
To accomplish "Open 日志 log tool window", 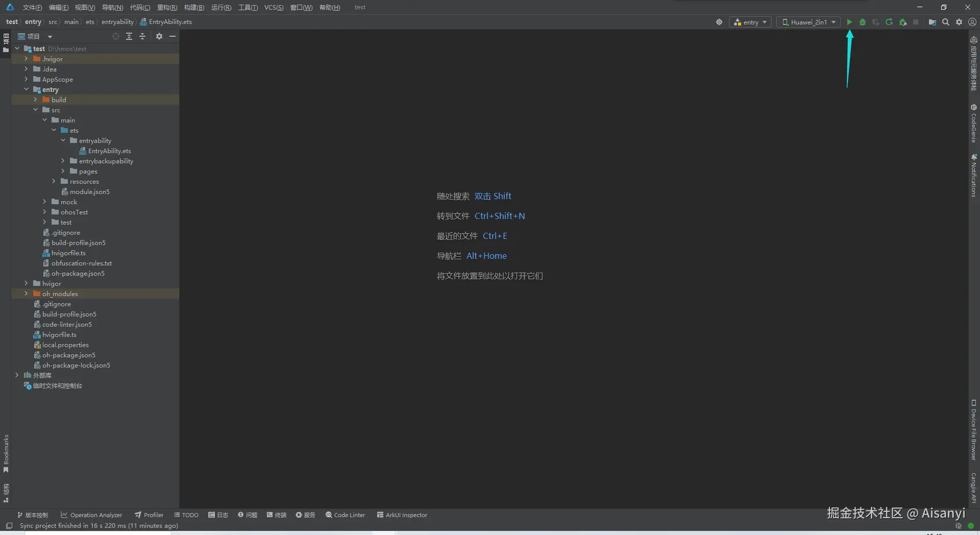I will coord(218,515).
